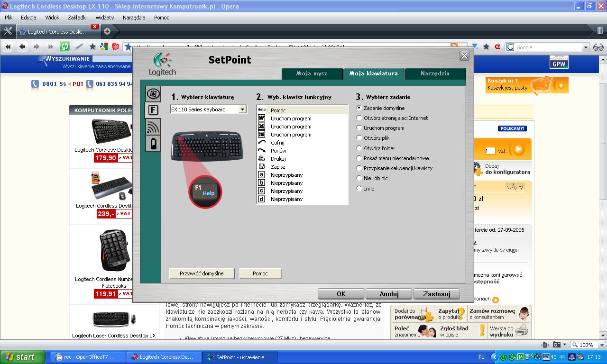Select the Otwórz folder radio button
The height and width of the screenshot is (364, 607).
[359, 148]
